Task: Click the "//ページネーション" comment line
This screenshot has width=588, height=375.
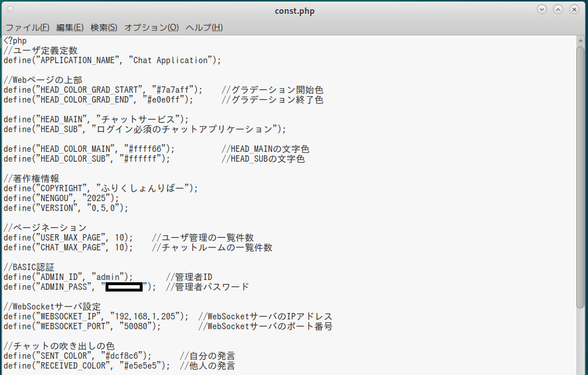Action: (45, 228)
